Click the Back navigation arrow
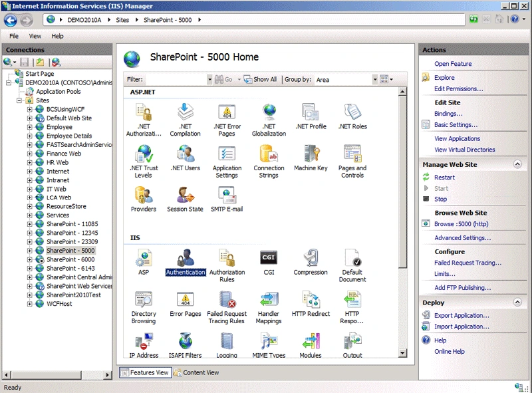The width and height of the screenshot is (532, 393). click(x=11, y=21)
